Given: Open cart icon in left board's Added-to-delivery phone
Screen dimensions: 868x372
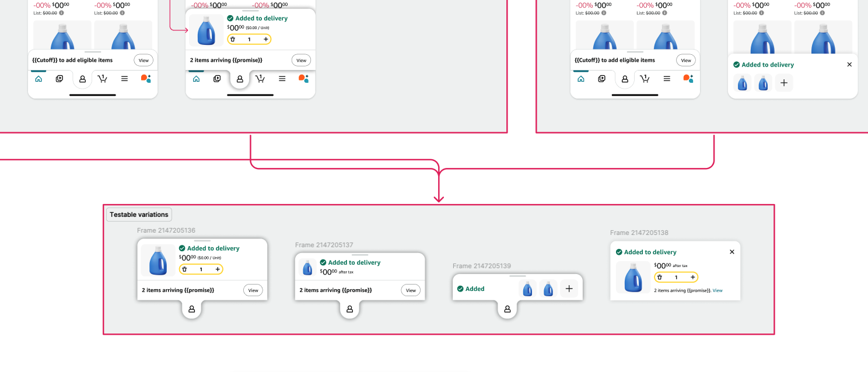Looking at the screenshot, I should (x=260, y=79).
